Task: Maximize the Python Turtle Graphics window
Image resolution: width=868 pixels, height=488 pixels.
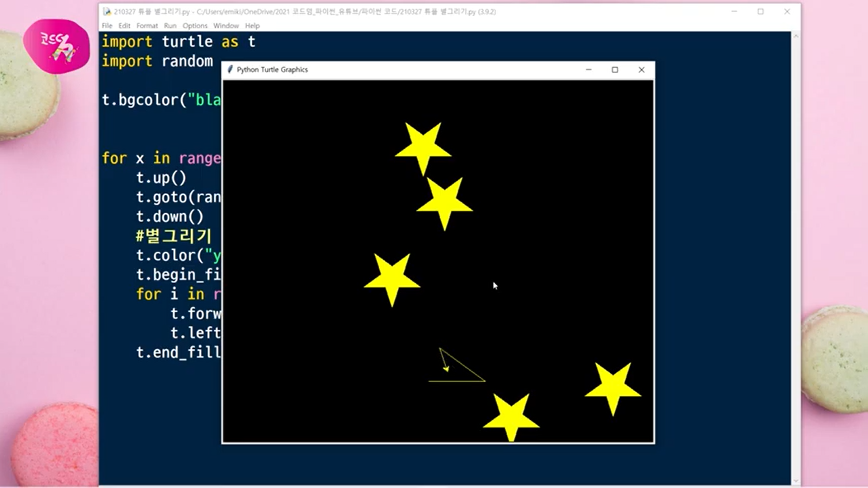Action: point(615,70)
